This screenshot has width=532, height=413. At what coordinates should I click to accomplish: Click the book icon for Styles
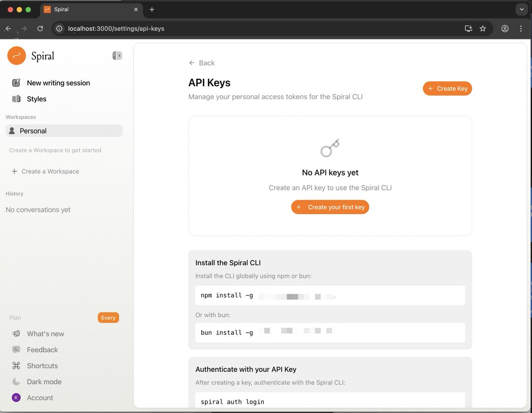tap(16, 98)
